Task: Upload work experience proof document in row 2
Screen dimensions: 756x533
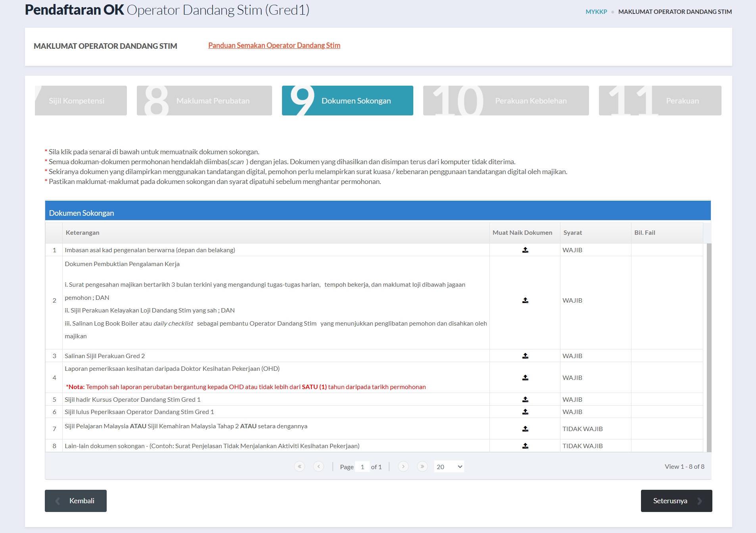Action: click(x=525, y=300)
